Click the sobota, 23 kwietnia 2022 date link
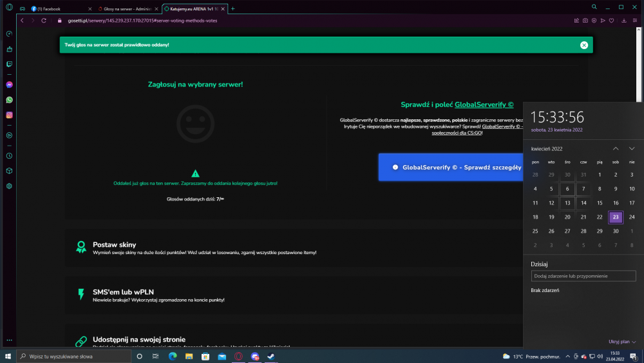 [x=556, y=130]
